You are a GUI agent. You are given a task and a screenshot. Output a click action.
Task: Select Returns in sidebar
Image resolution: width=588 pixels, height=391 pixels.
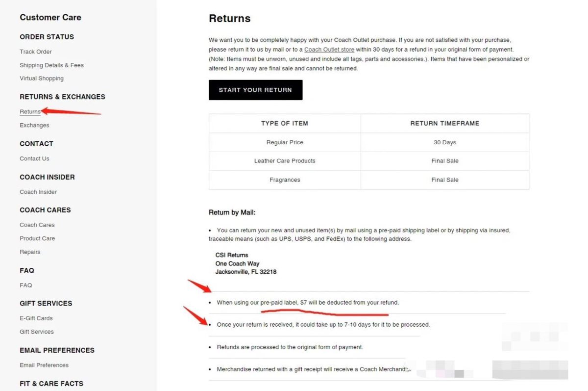click(x=30, y=112)
